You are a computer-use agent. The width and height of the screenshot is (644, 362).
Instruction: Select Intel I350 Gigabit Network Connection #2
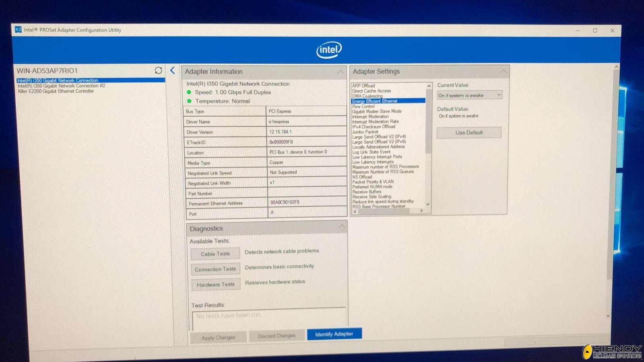[x=61, y=86]
